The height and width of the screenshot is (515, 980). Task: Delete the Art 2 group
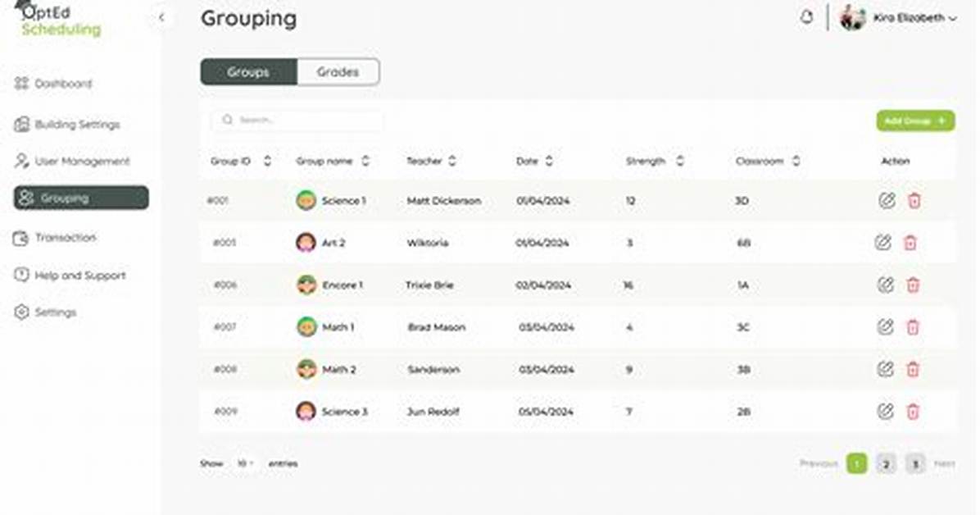tap(910, 242)
